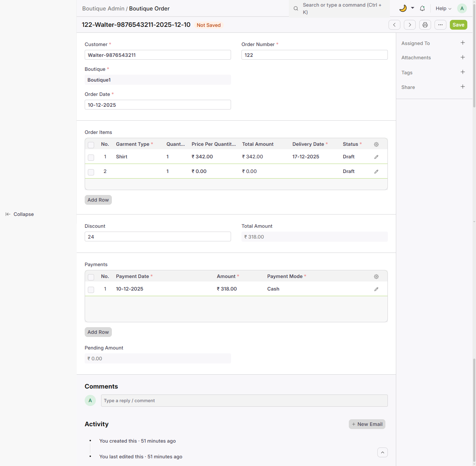This screenshot has width=476, height=466.
Task: Click Add Row under Order Items
Action: click(x=98, y=200)
